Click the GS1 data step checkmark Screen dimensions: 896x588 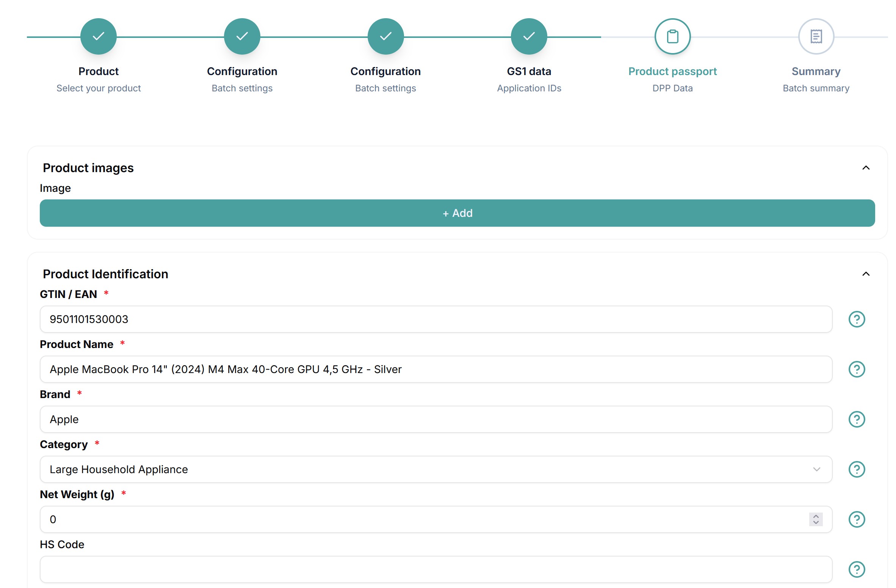529,36
